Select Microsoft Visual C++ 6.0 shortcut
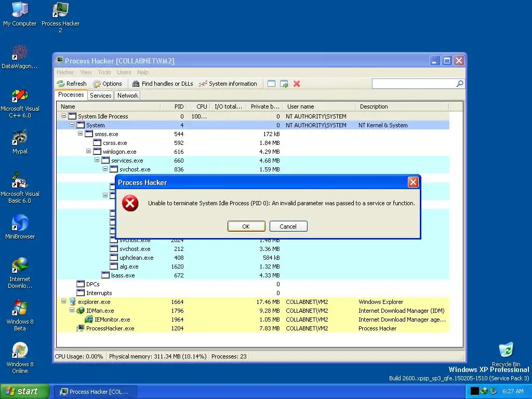Image resolution: width=532 pixels, height=399 pixels. [20, 103]
